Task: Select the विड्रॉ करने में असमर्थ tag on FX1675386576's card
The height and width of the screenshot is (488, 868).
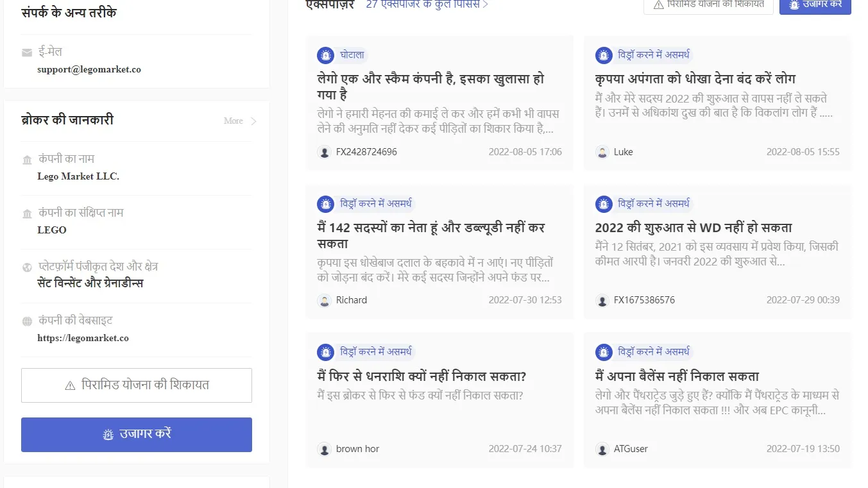Action: tap(654, 204)
